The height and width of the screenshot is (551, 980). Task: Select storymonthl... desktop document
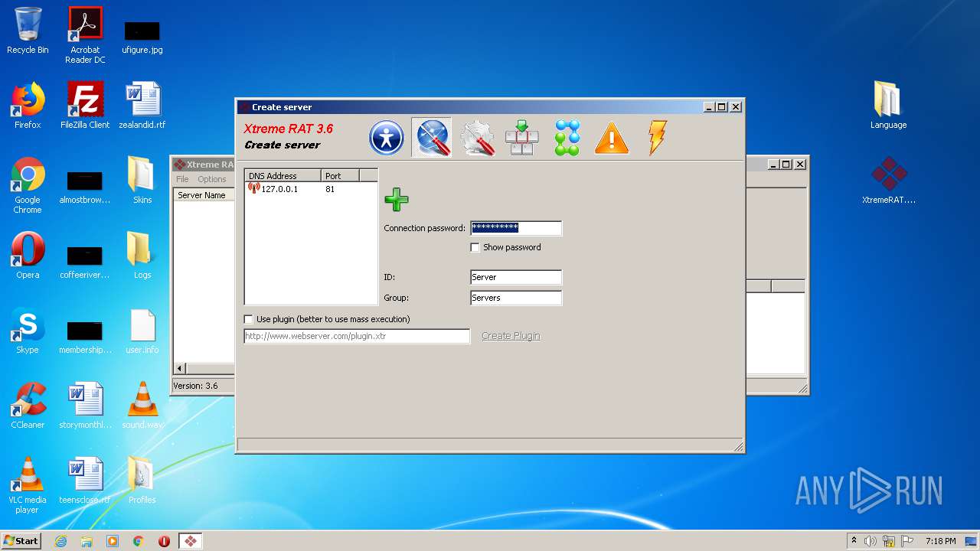(85, 406)
